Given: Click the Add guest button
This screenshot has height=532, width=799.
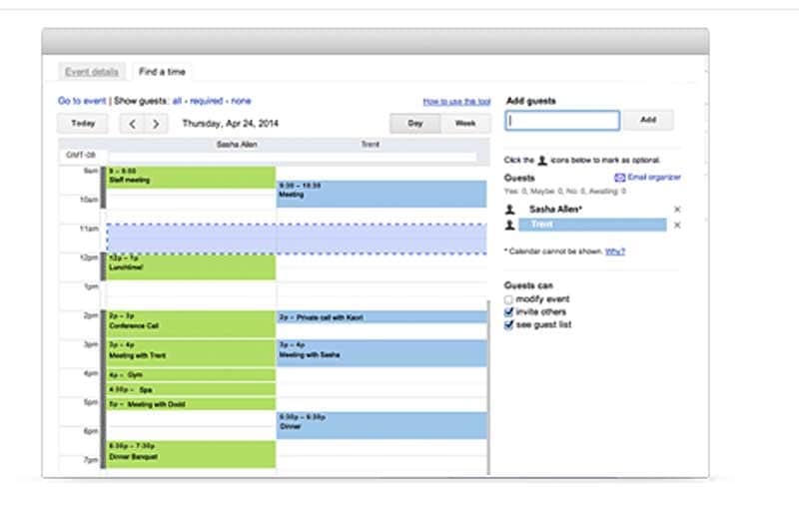Looking at the screenshot, I should (x=648, y=120).
